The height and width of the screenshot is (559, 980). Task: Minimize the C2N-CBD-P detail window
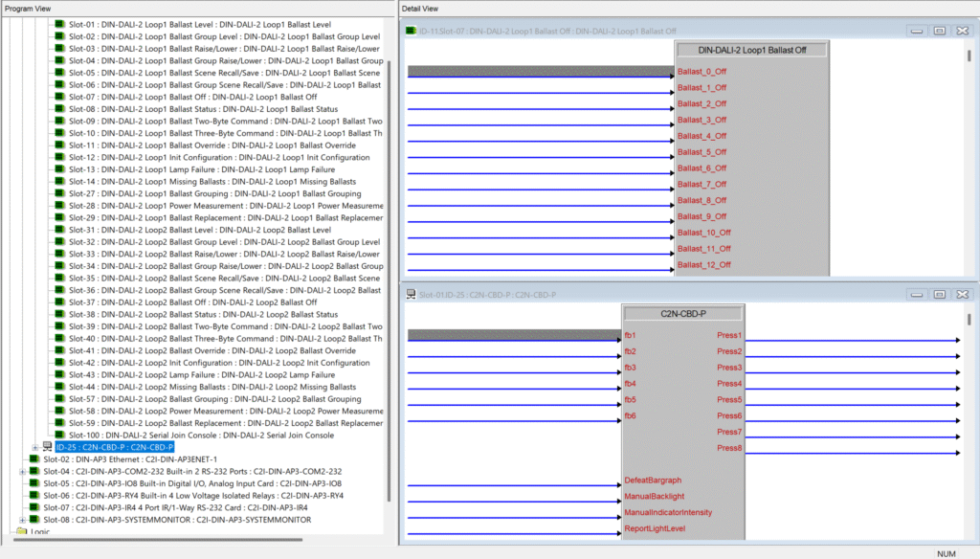917,295
